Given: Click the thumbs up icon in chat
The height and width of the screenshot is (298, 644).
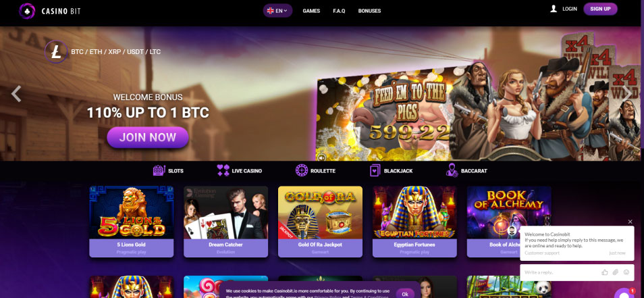Looking at the screenshot, I should [605, 272].
